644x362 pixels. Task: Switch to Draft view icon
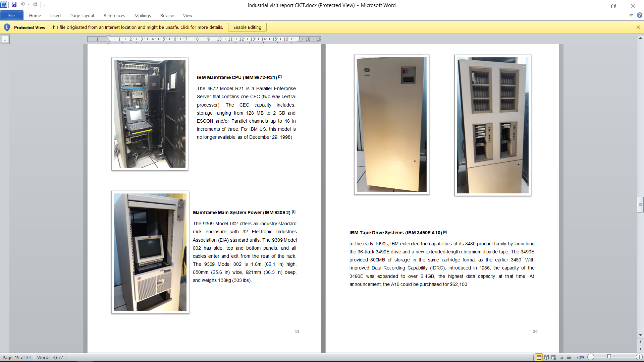[569, 357]
